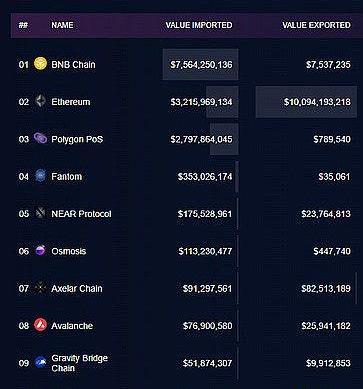363x389 pixels.
Task: Click NEAR Protocol exported value $23,764,813
Action: pyautogui.click(x=326, y=214)
